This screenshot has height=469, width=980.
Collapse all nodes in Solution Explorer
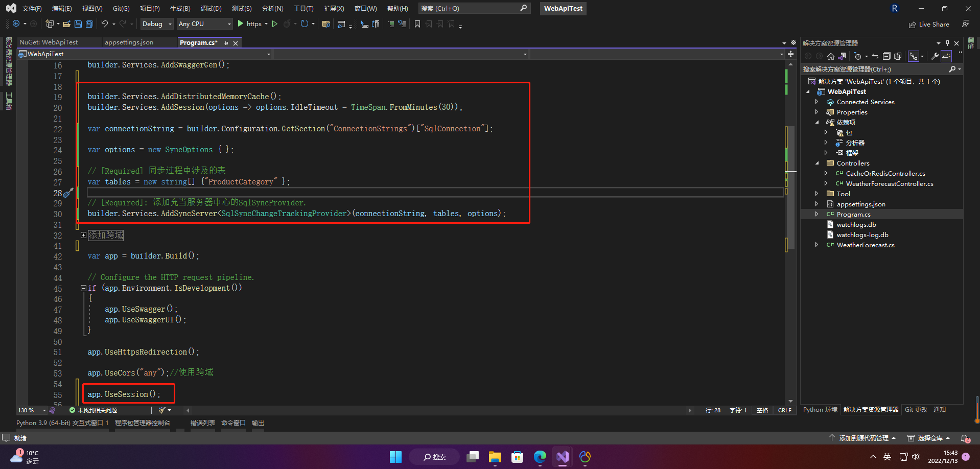[x=886, y=56]
